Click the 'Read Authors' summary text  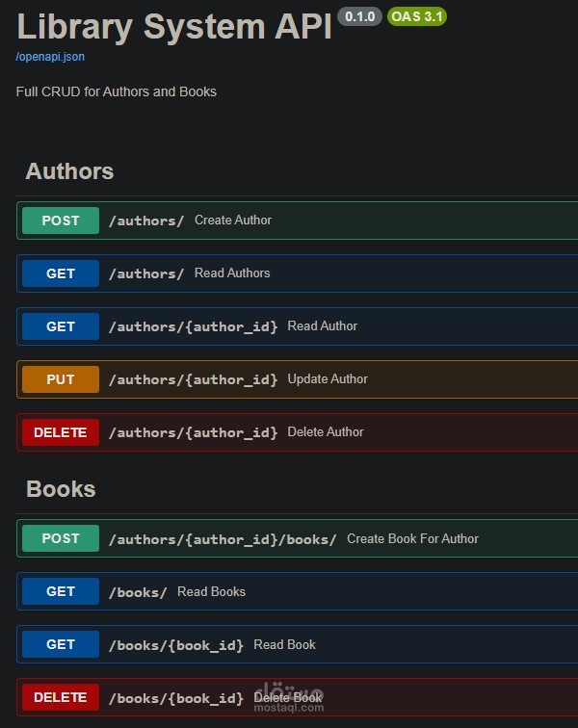click(232, 273)
